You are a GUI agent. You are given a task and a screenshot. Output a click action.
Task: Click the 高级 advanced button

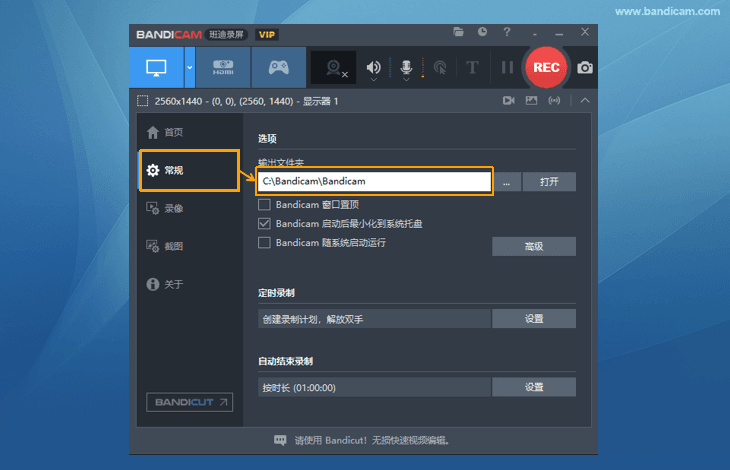point(534,246)
